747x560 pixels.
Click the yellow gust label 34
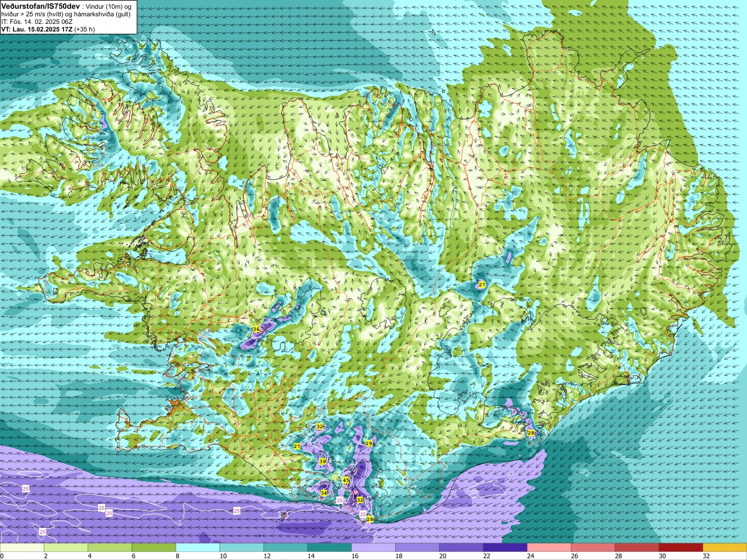[x=324, y=493]
